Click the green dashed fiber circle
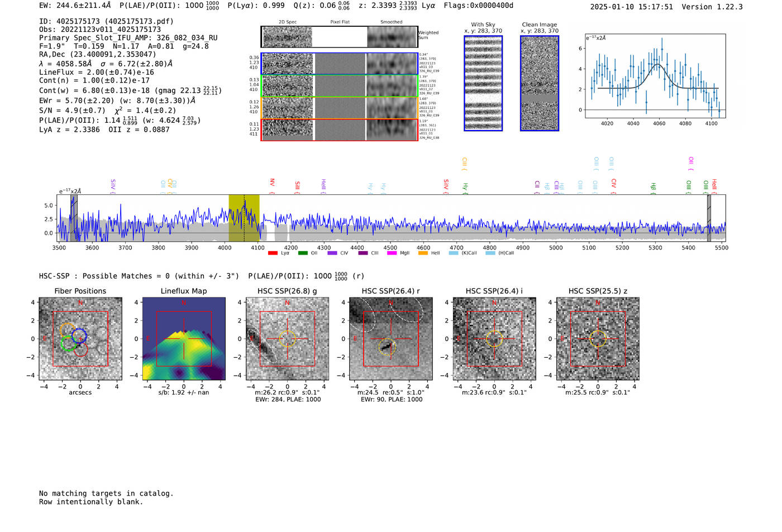 click(68, 343)
